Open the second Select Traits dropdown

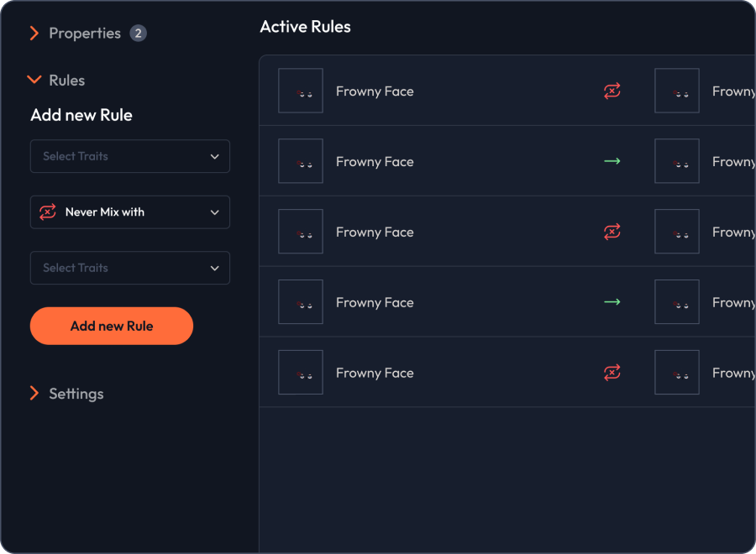pos(130,268)
